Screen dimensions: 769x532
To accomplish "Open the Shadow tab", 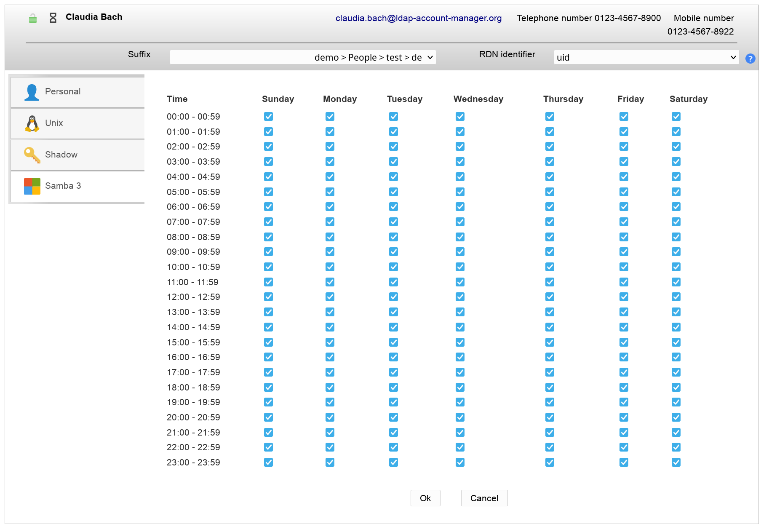I will pyautogui.click(x=61, y=155).
